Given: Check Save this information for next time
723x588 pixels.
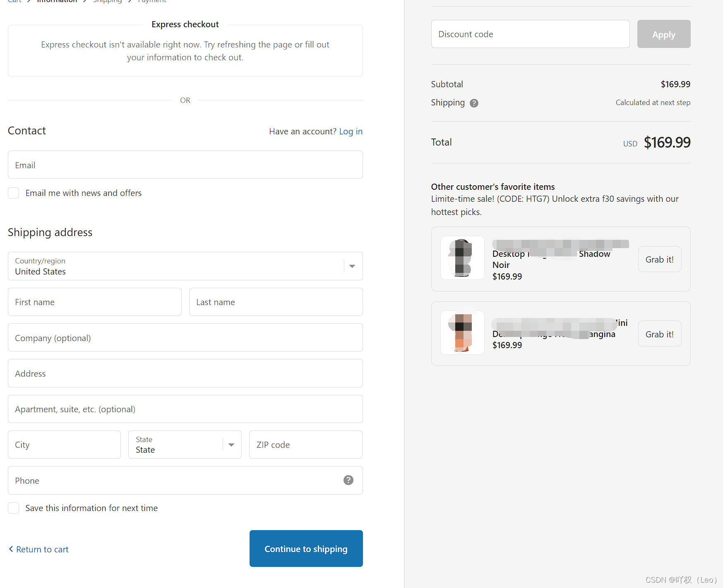Looking at the screenshot, I should pyautogui.click(x=14, y=508).
